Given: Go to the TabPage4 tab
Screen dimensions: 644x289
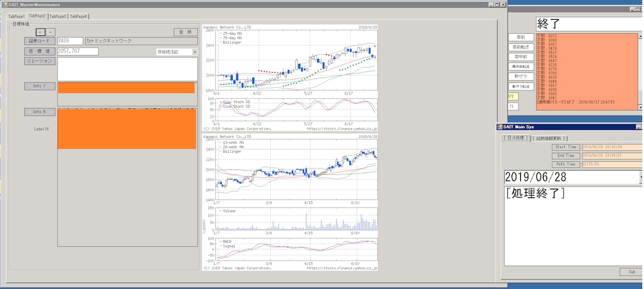Looking at the screenshot, I should [79, 16].
